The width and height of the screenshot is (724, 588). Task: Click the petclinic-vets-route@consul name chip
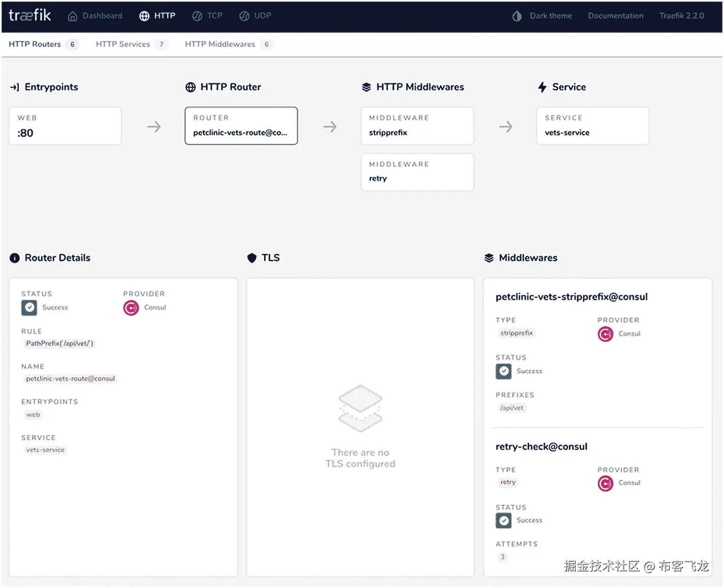point(71,379)
